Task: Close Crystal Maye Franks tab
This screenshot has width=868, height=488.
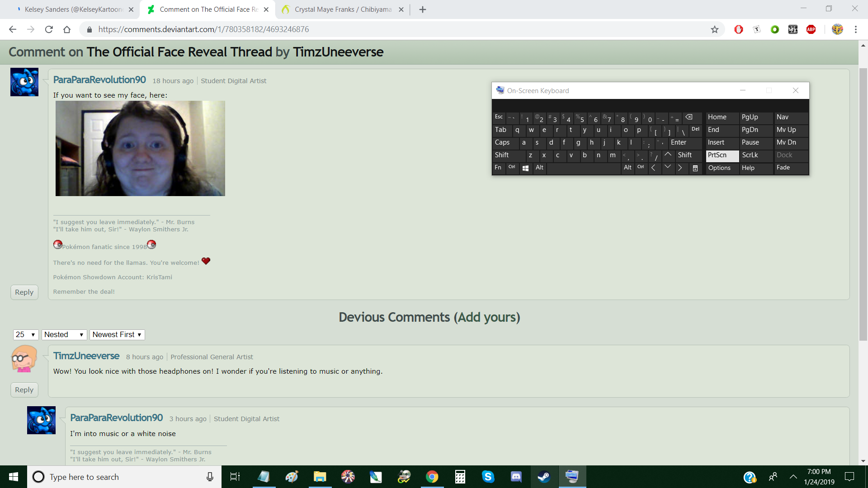Action: click(x=401, y=9)
